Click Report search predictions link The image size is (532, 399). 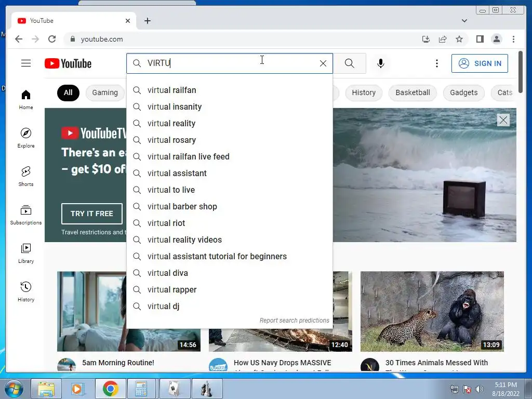pyautogui.click(x=294, y=320)
